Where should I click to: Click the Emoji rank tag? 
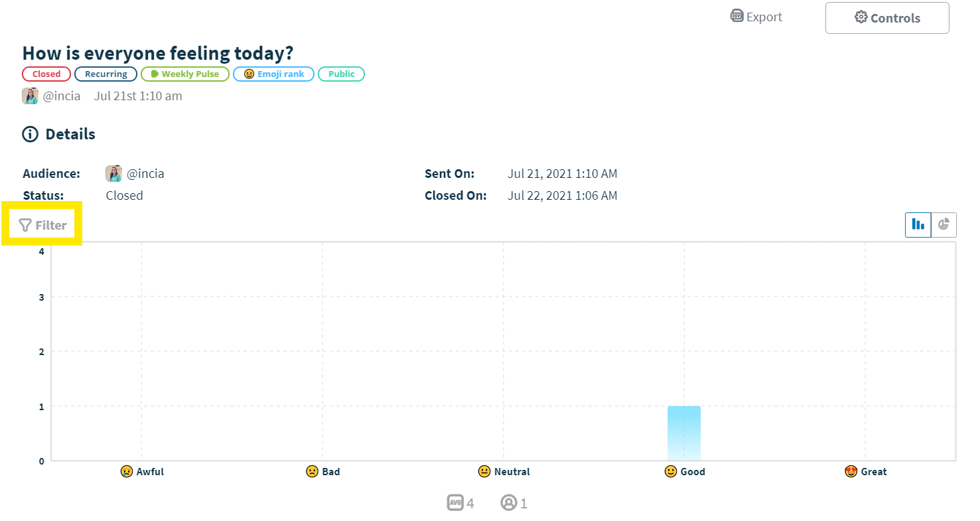[274, 74]
